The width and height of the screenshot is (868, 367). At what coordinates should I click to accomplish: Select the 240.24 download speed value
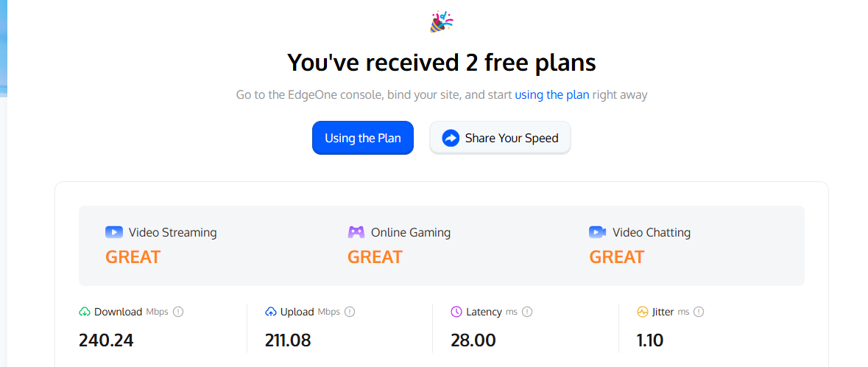pyautogui.click(x=106, y=340)
